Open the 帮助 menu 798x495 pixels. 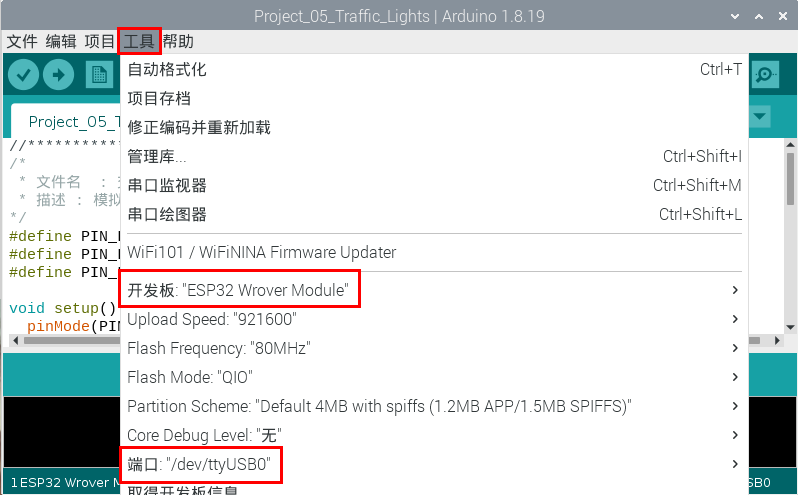[x=179, y=41]
